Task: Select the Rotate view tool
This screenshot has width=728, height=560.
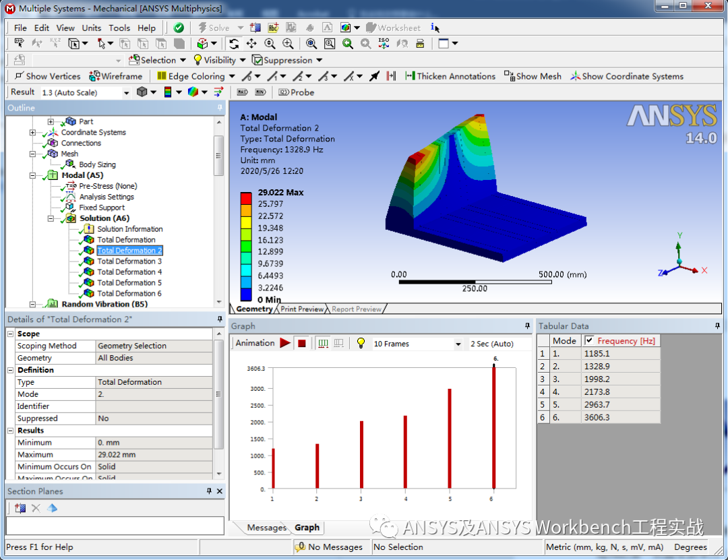Action: (234, 44)
